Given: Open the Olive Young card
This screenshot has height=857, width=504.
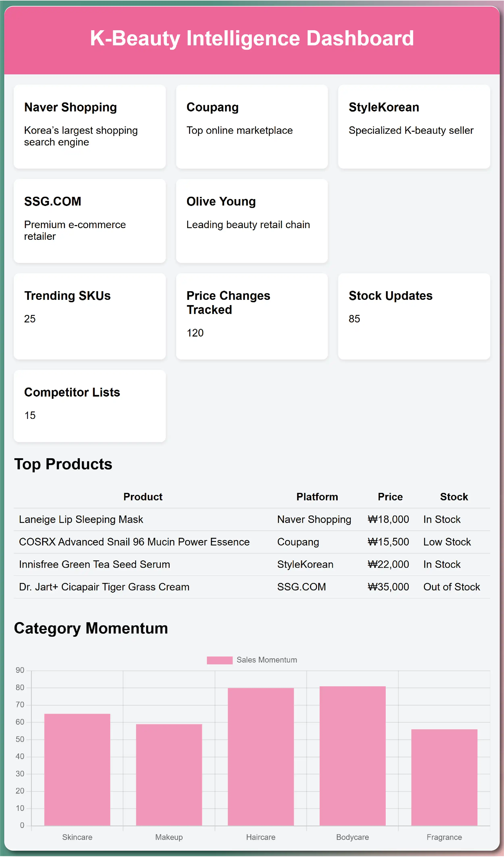Looking at the screenshot, I should point(252,221).
